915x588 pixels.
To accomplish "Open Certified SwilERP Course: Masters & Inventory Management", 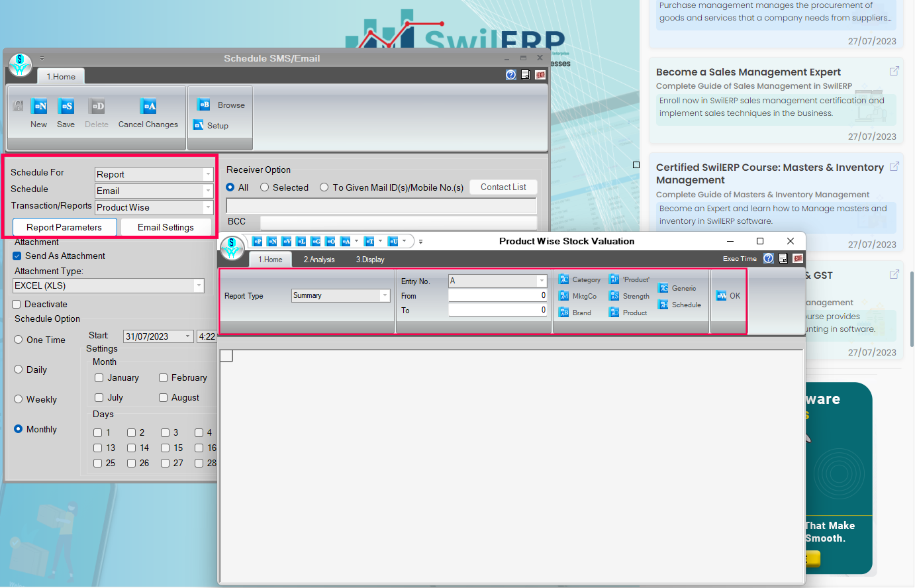I will (x=770, y=173).
